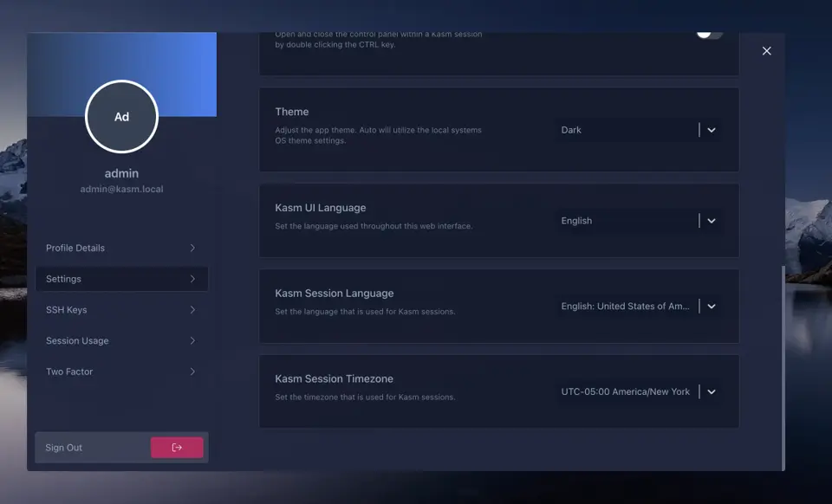Screen dimensions: 832x504
Task: Click the chevron next to Profile Details
Action: (x=192, y=248)
